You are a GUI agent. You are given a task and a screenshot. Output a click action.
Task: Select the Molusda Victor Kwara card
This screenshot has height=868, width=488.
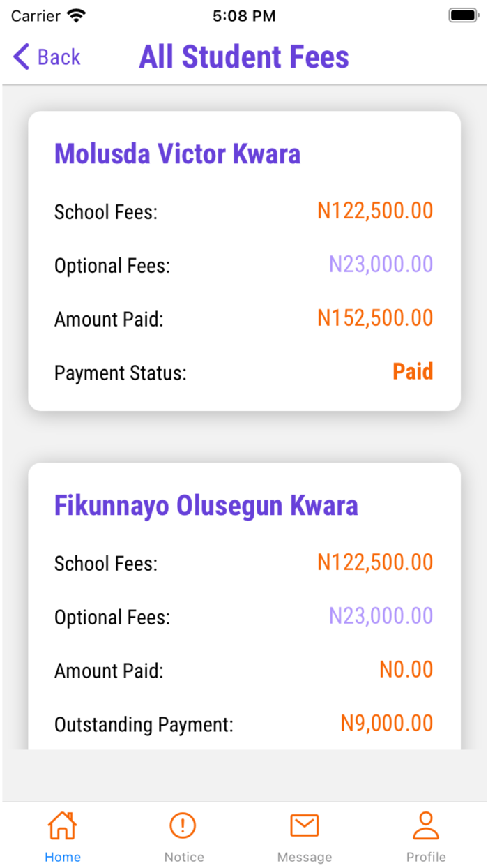coord(243,258)
